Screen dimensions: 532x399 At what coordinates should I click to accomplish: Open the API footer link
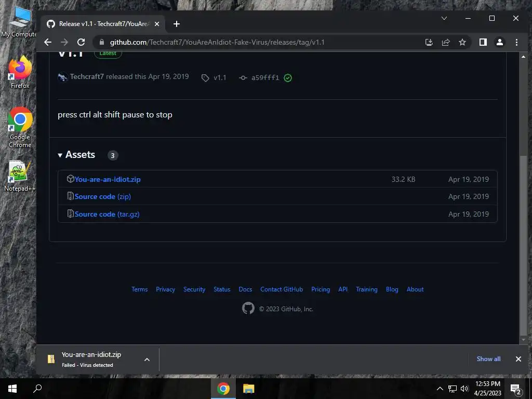[x=343, y=289]
